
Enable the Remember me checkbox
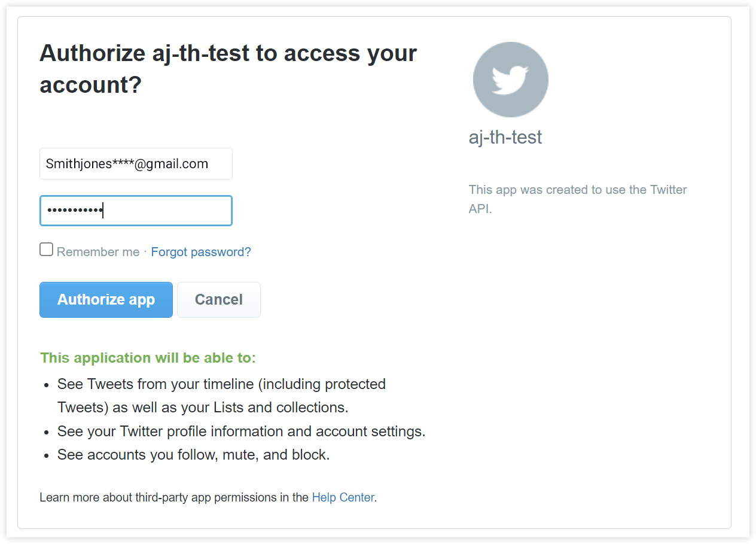pyautogui.click(x=46, y=250)
